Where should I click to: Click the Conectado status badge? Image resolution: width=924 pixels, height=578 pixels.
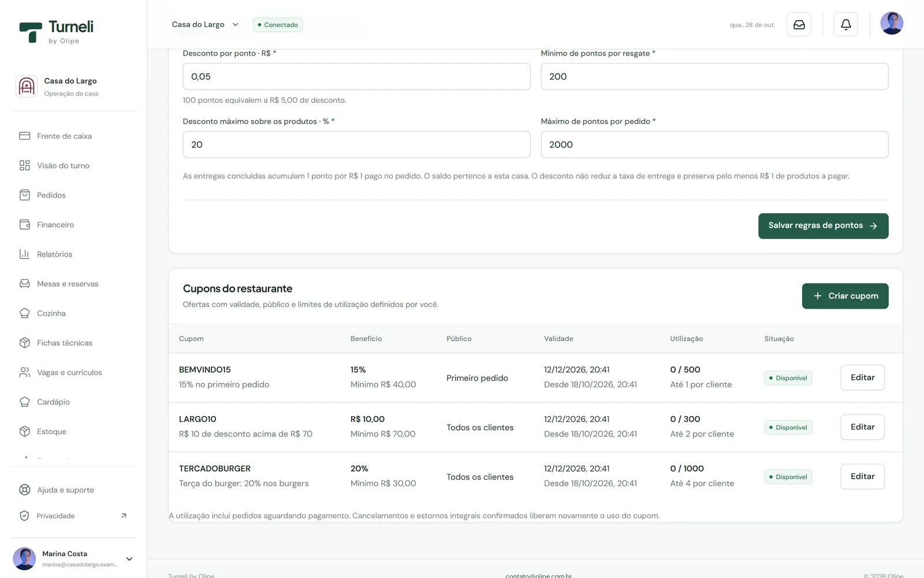(278, 25)
